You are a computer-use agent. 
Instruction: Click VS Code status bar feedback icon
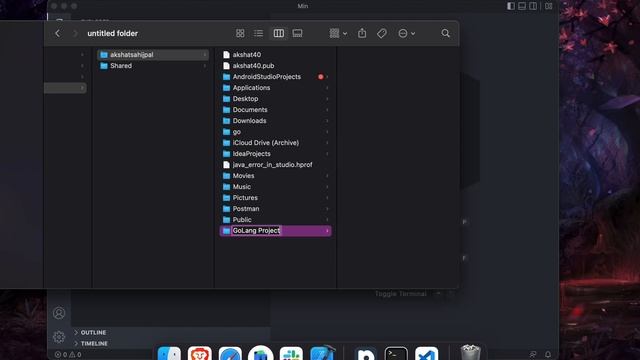click(x=533, y=355)
